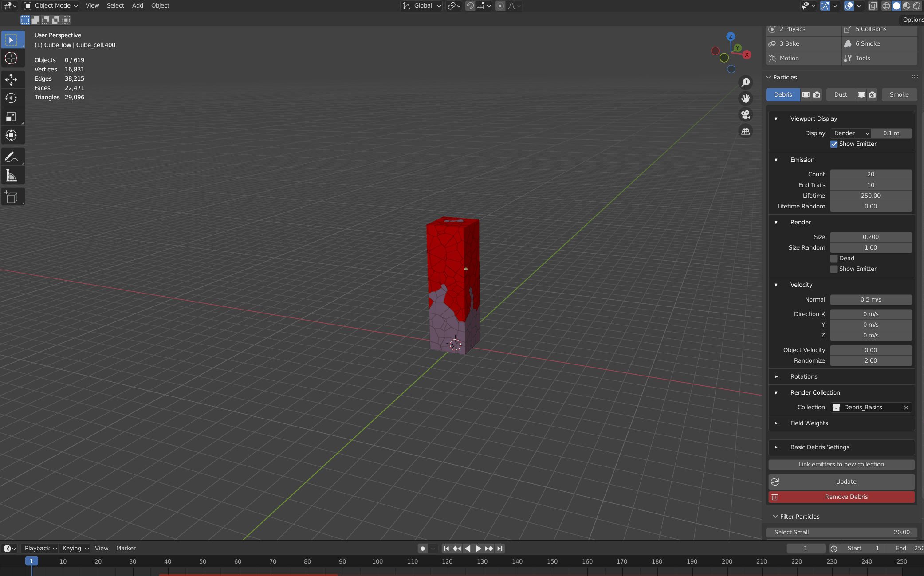Viewport: 924px width, 576px height.
Task: Click Link emitters to new collection button
Action: click(x=841, y=464)
